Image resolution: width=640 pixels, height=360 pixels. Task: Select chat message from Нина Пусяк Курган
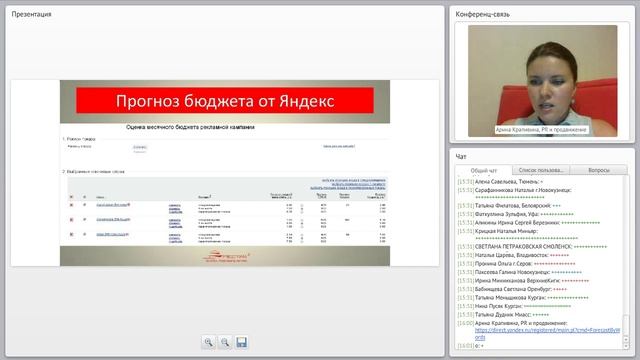click(x=515, y=306)
